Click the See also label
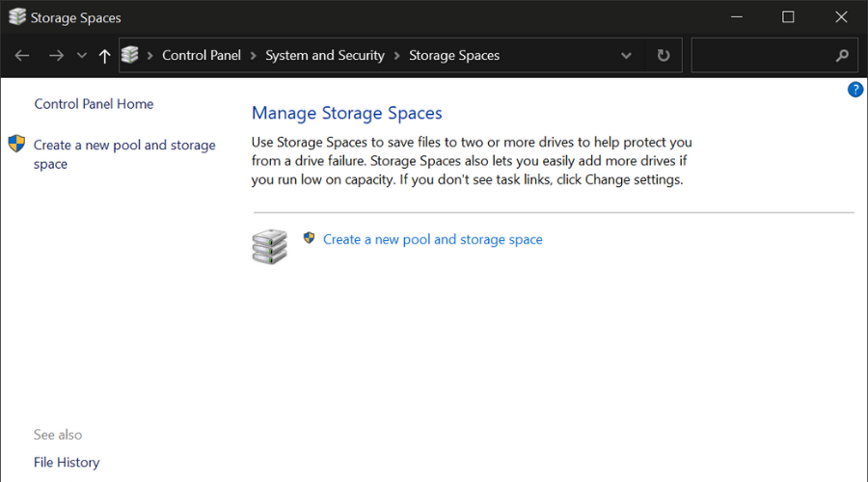868x482 pixels. [58, 435]
